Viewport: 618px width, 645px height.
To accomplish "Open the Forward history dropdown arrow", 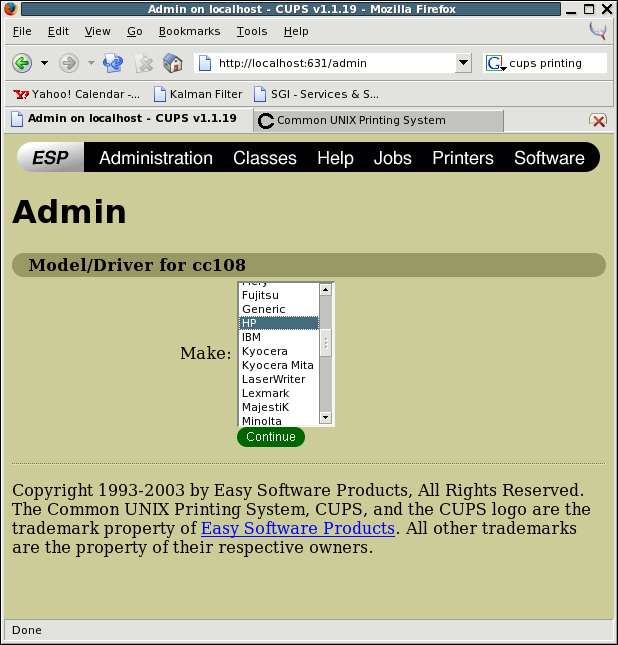I will tap(91, 63).
